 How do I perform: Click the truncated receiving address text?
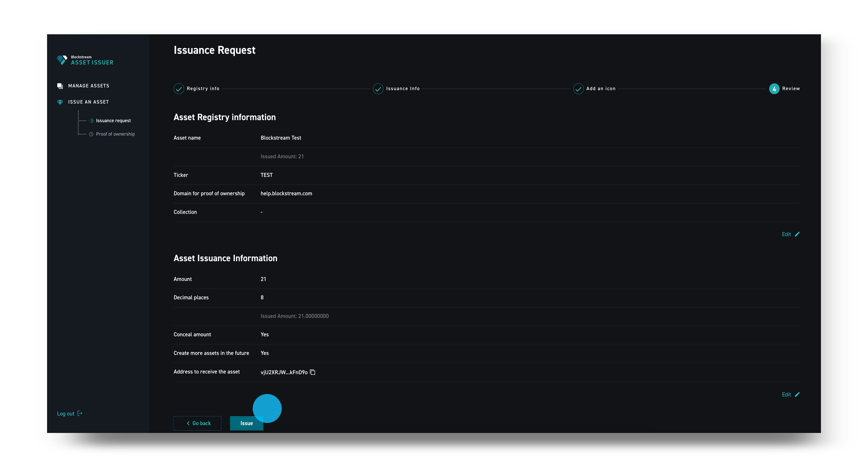(x=284, y=372)
